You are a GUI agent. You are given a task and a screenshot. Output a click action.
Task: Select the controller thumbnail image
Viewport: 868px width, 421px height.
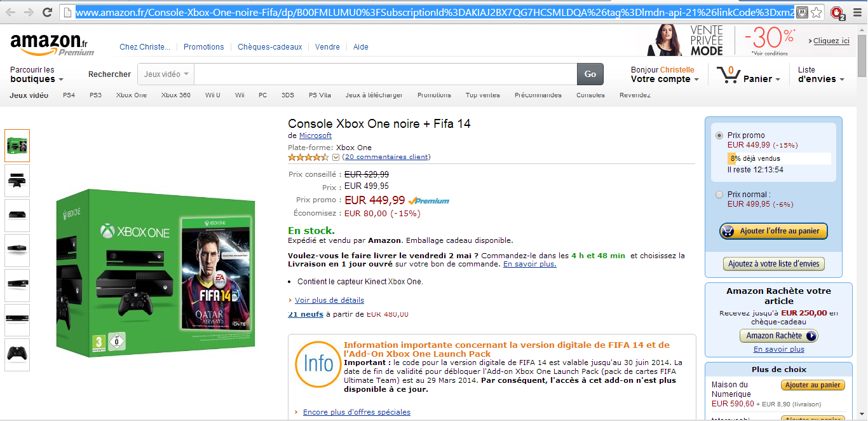(17, 355)
